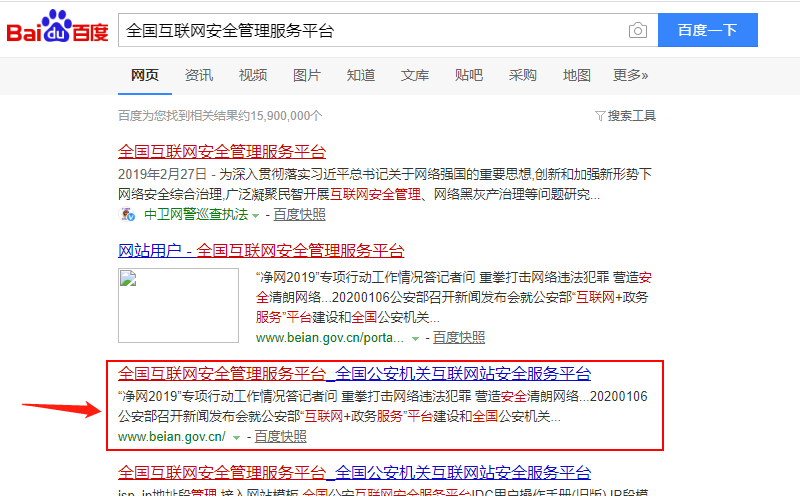The width and height of the screenshot is (800, 496).
Task: Open 网站用户 - 全国互联网安全管理服务平台 result
Action: pos(261,251)
